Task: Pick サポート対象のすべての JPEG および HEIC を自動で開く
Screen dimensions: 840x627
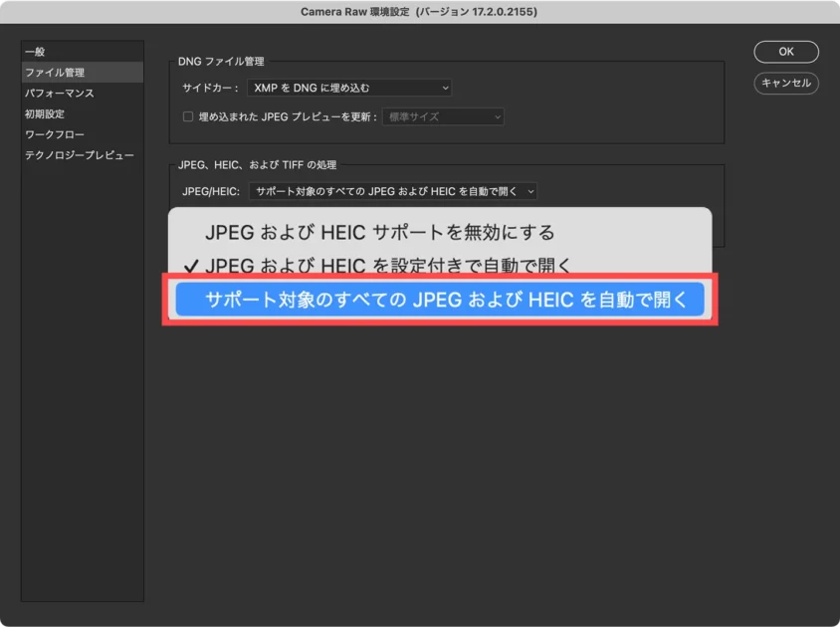Action: [x=439, y=300]
